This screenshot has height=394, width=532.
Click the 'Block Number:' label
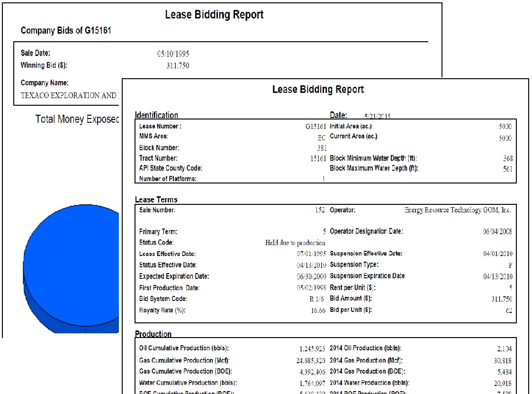(x=159, y=148)
